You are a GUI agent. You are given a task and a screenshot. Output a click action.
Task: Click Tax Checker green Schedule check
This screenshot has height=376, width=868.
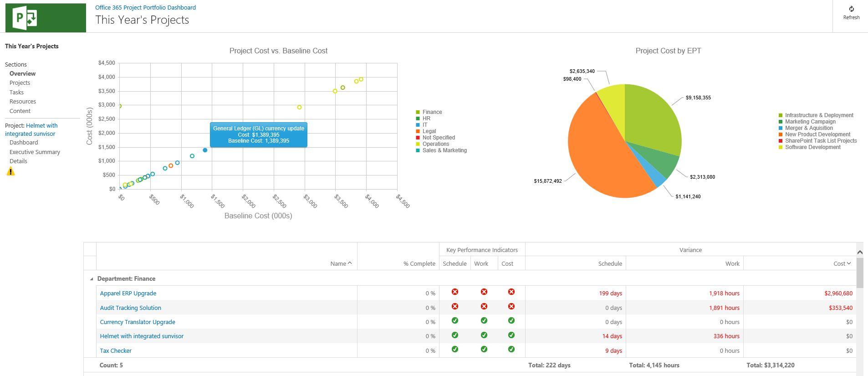pyautogui.click(x=454, y=349)
